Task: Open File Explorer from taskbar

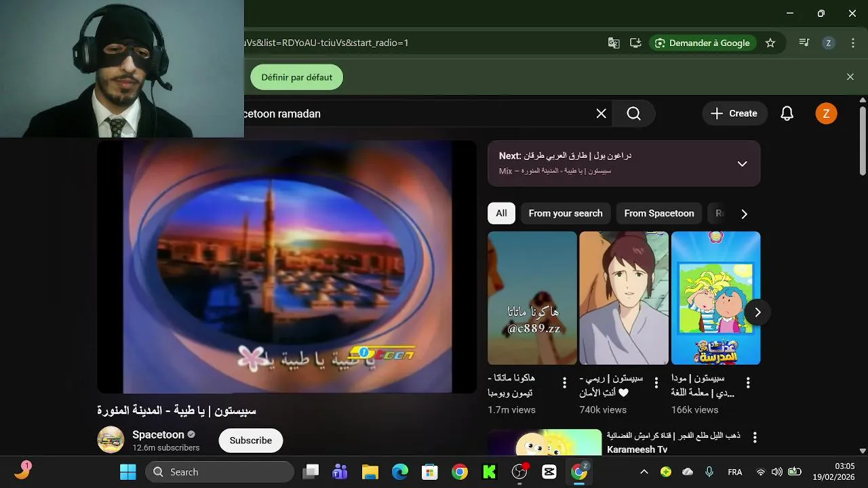Action: [x=370, y=472]
